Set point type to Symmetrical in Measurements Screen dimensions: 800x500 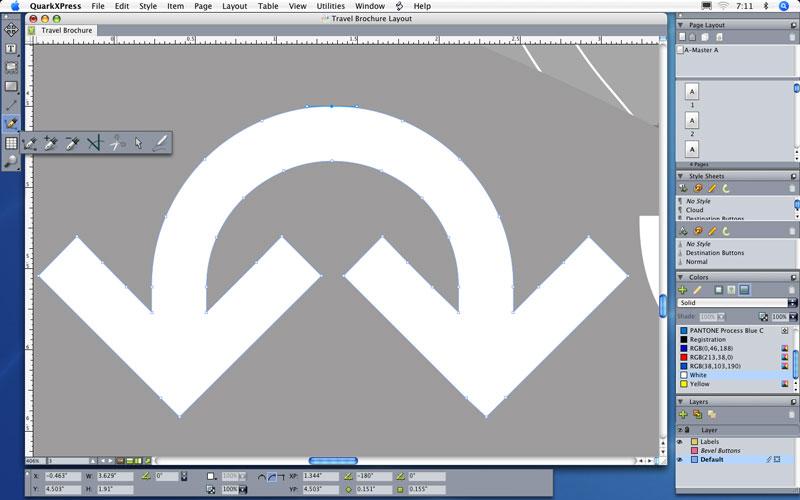click(262, 477)
